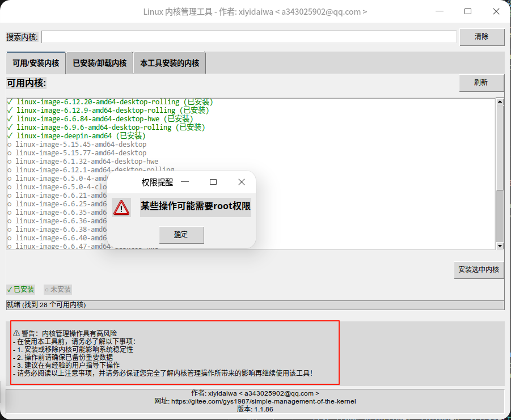
Task: Select the linux-image-6.6.35 kernel row
Action: [57, 213]
